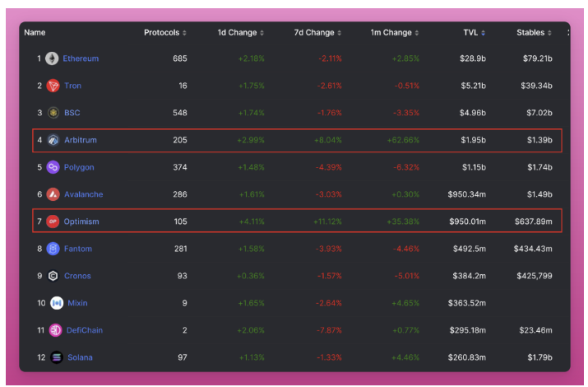588x387 pixels.
Task: Click the Avalanche chain logo icon
Action: (53, 194)
